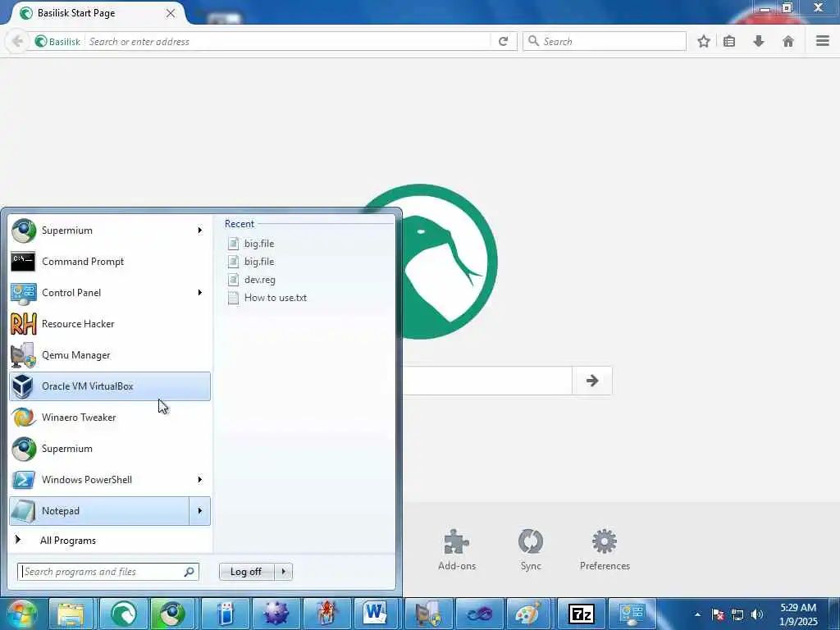
Task: Open Action Center flag in system tray
Action: pos(718,614)
